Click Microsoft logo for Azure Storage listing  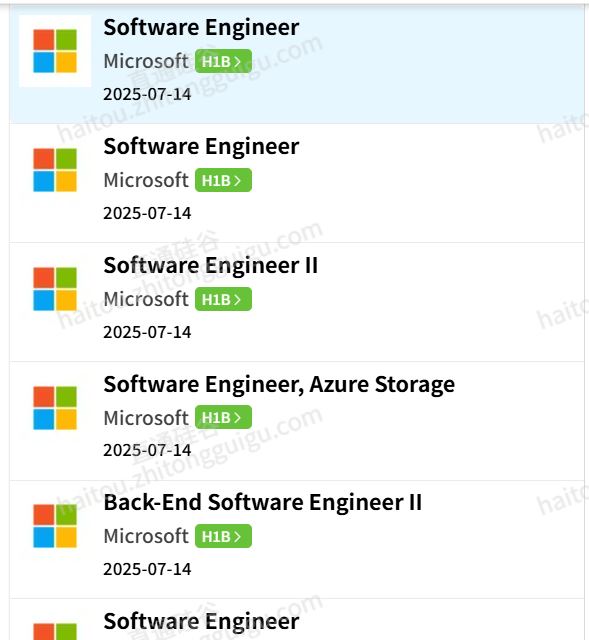coord(55,408)
